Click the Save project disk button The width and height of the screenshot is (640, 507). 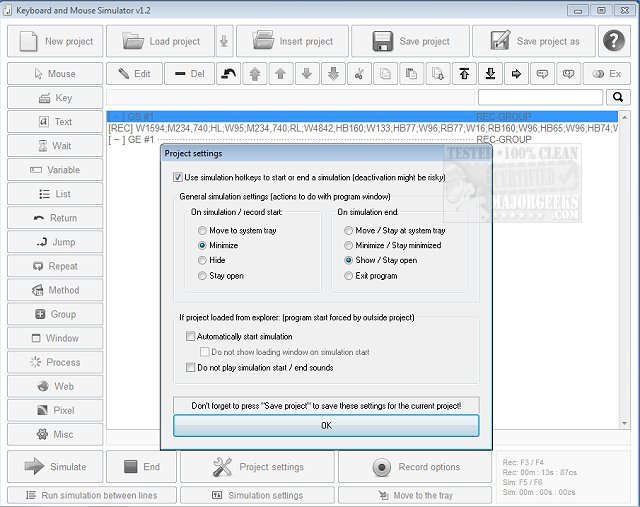[411, 42]
